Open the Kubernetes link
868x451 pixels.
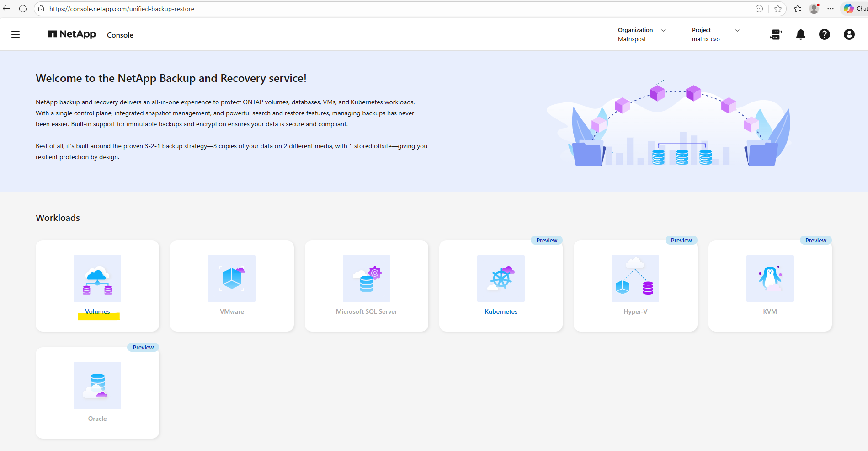click(501, 311)
